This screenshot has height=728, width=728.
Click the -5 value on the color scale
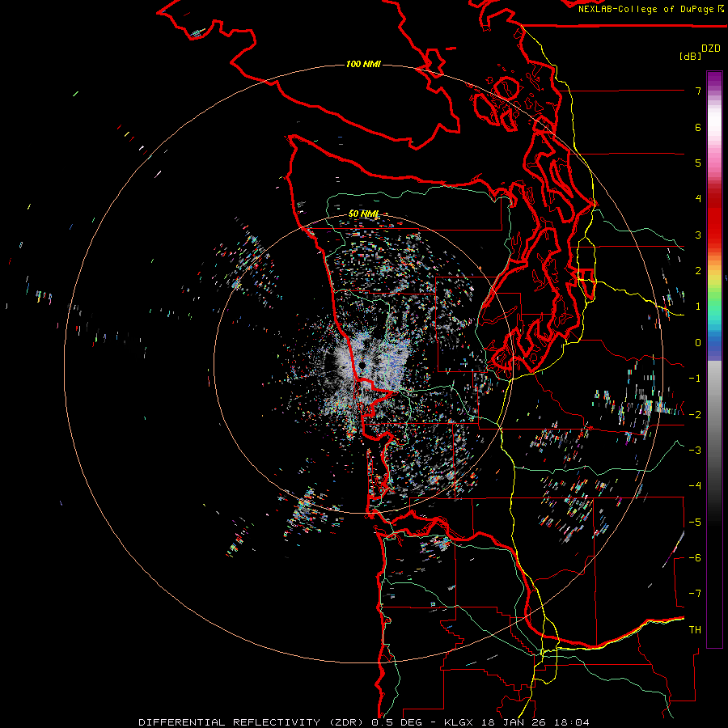click(x=695, y=523)
